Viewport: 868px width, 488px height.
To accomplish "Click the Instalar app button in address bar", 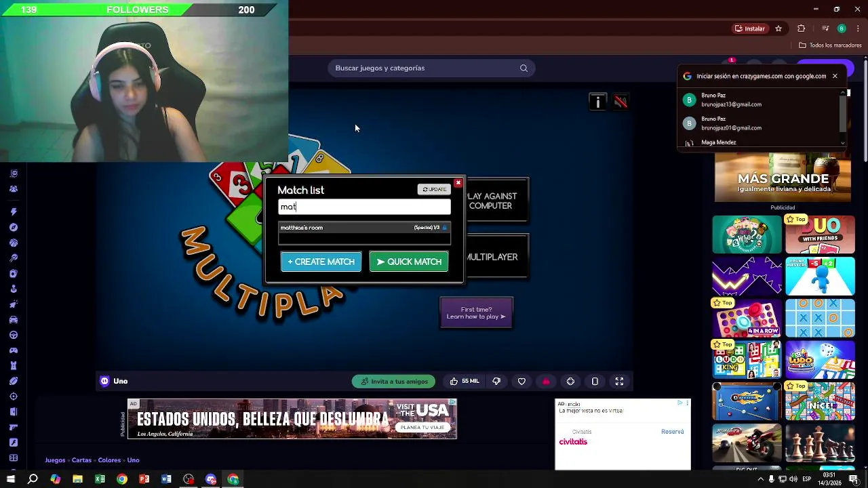I will tap(749, 28).
